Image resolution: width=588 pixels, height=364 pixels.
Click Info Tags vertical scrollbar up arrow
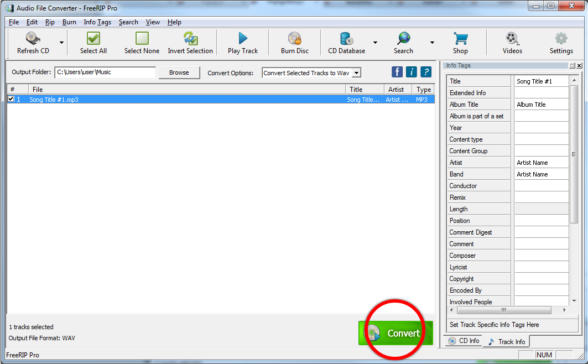coord(574,80)
